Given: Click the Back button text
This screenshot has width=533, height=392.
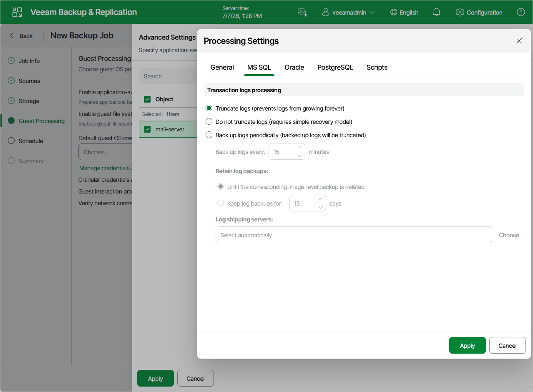Looking at the screenshot, I should (x=26, y=36).
